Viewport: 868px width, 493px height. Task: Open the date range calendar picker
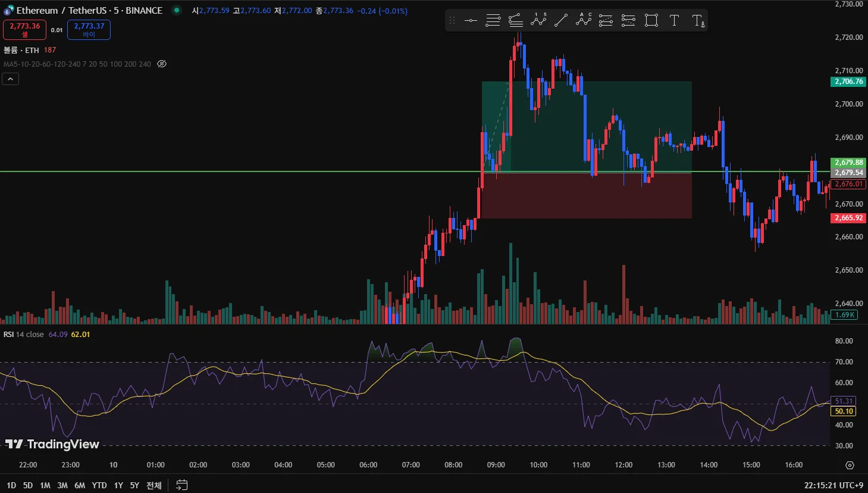pyautogui.click(x=182, y=485)
